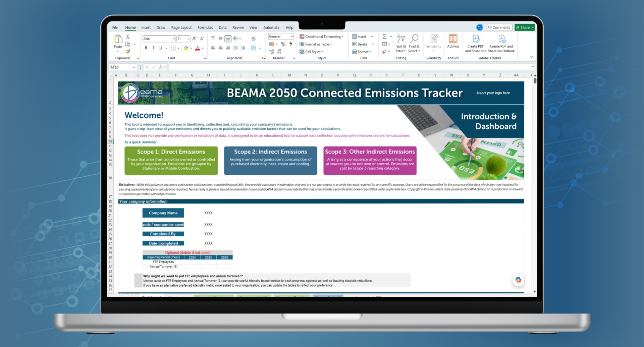The image size is (644, 347).
Task: Toggle Italic formatting
Action: tap(153, 48)
